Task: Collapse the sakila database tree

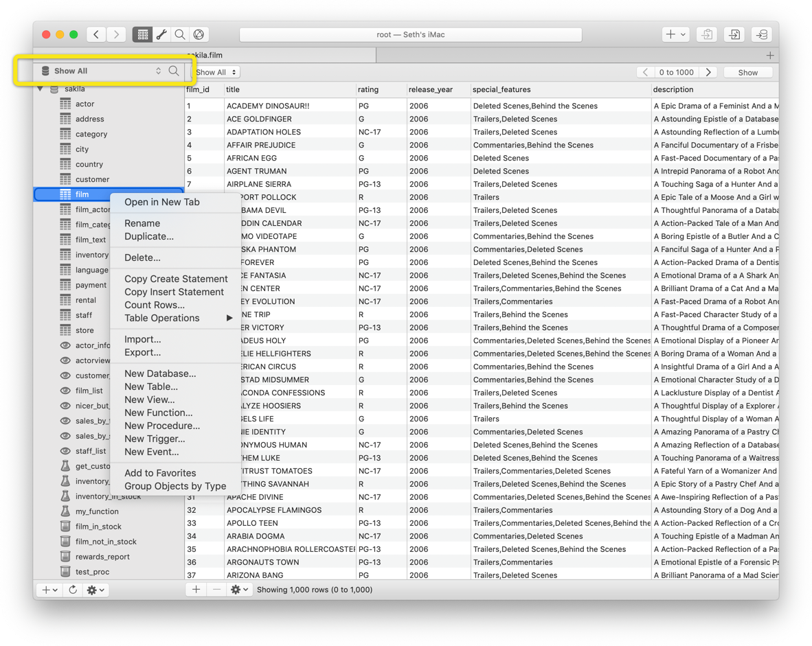Action: click(41, 89)
